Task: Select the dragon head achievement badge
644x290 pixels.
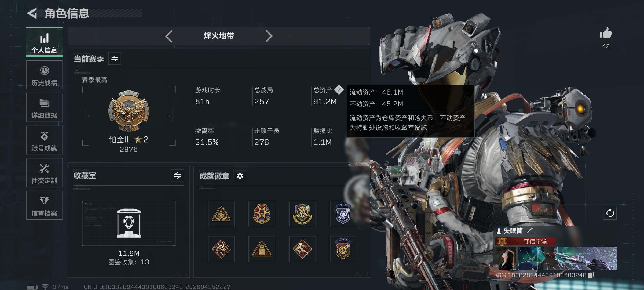Action: tap(221, 249)
